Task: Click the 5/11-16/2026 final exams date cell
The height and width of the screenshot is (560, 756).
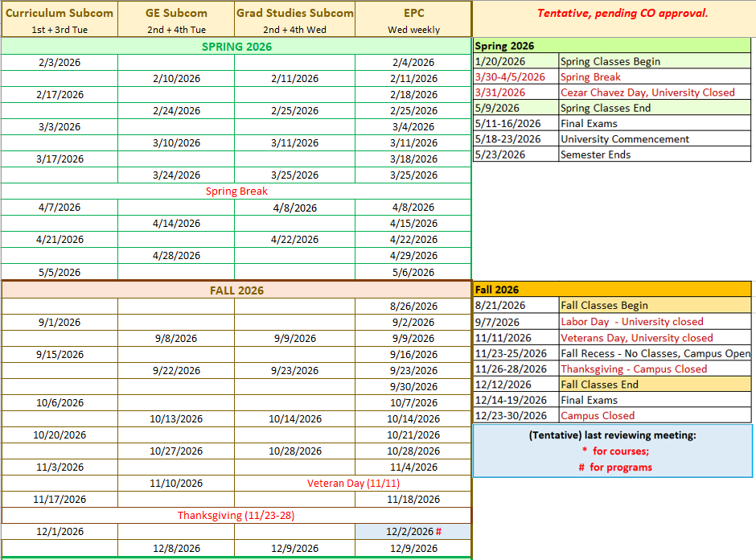Action: point(516,124)
